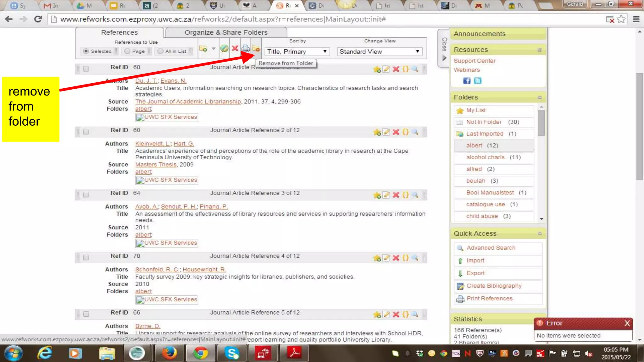
Task: Open the Advanced Search link
Action: click(x=491, y=248)
